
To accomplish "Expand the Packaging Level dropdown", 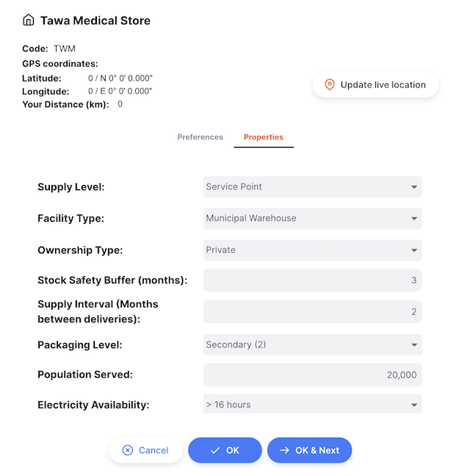I will click(x=312, y=345).
